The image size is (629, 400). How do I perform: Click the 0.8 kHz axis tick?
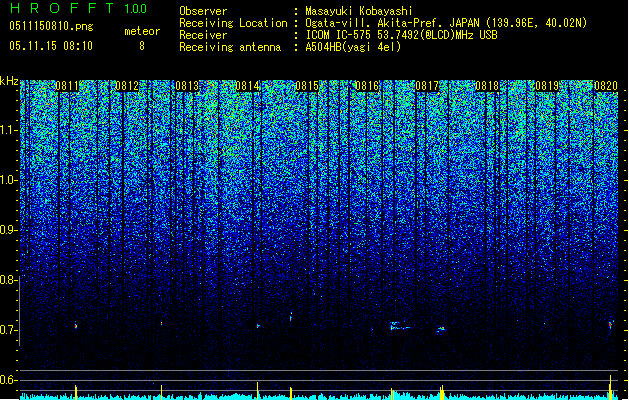[x=9, y=280]
